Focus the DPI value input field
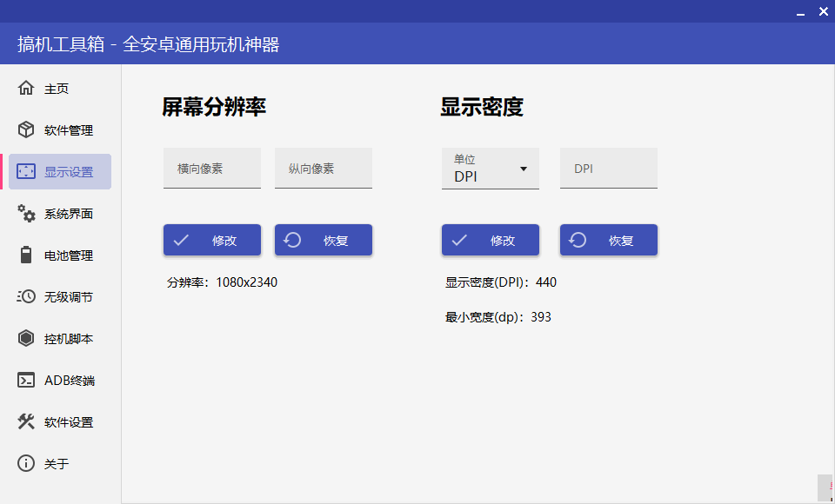 coord(609,169)
